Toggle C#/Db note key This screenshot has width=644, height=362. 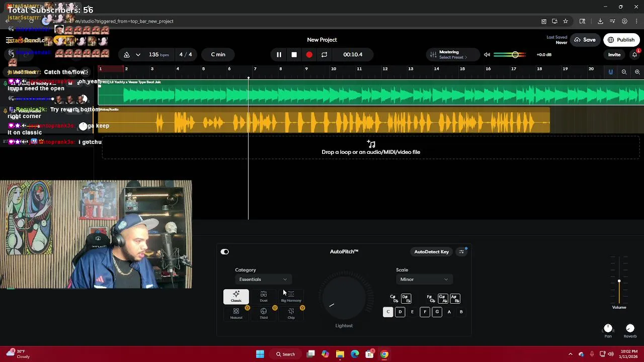coord(394,299)
